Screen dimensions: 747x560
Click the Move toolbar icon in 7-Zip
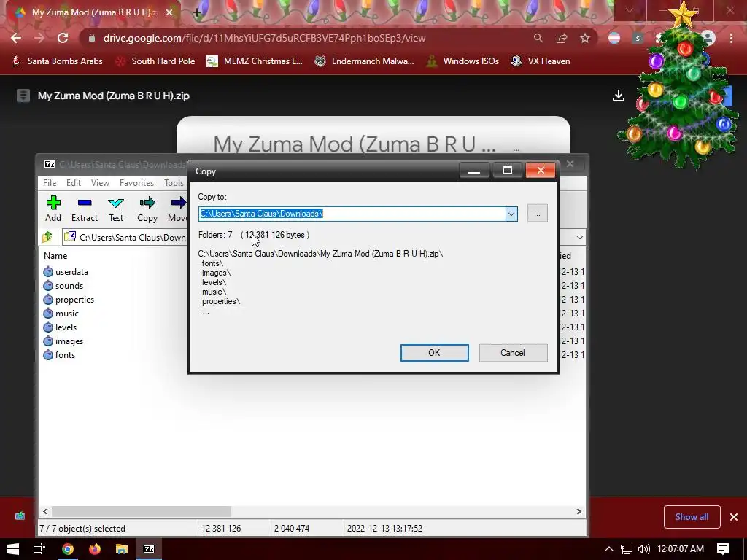(x=177, y=209)
